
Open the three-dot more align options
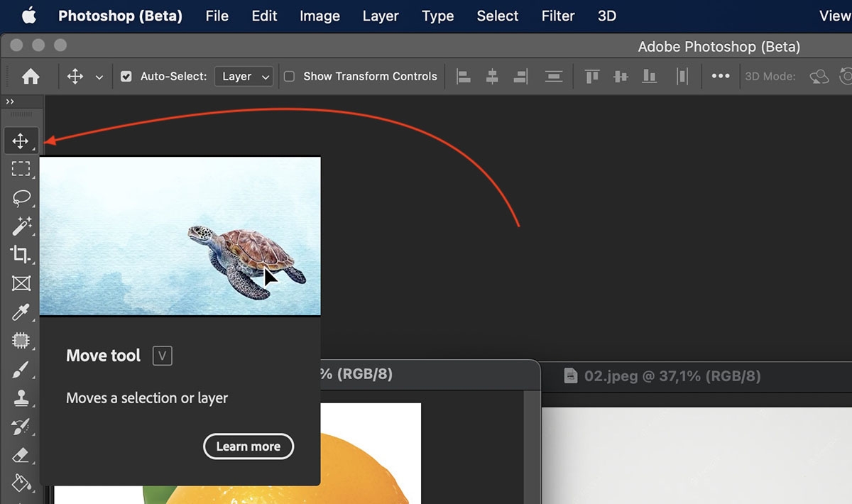pyautogui.click(x=721, y=76)
